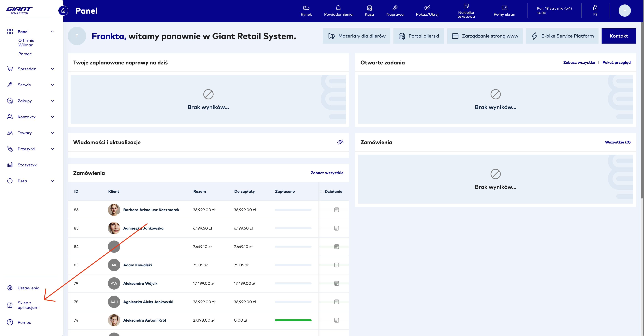Viewport: 644px width, 336px height.
Task: Toggle Pokaż/Ukryj visibility in top bar
Action: point(427,10)
